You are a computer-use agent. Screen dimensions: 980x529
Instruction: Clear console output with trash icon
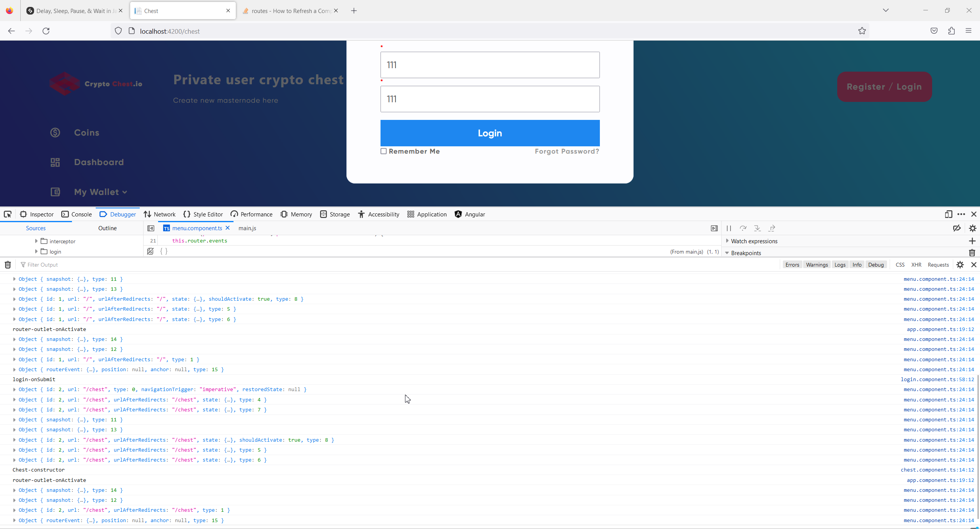tap(8, 265)
